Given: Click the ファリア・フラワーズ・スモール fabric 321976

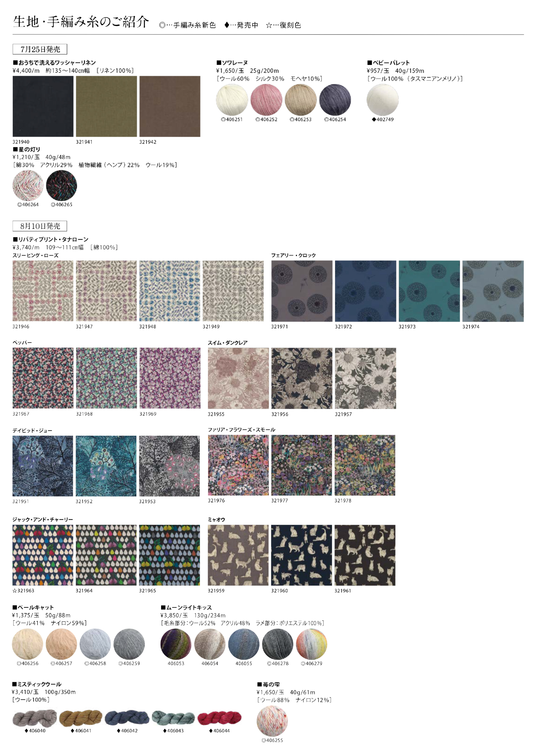Looking at the screenshot, I should pos(238,465).
